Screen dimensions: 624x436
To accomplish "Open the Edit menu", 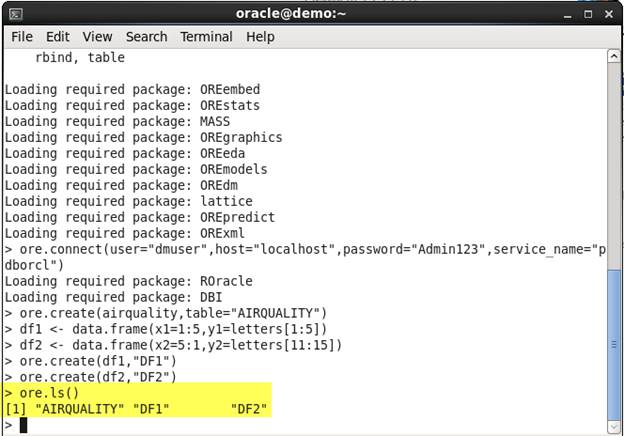I will (x=58, y=37).
